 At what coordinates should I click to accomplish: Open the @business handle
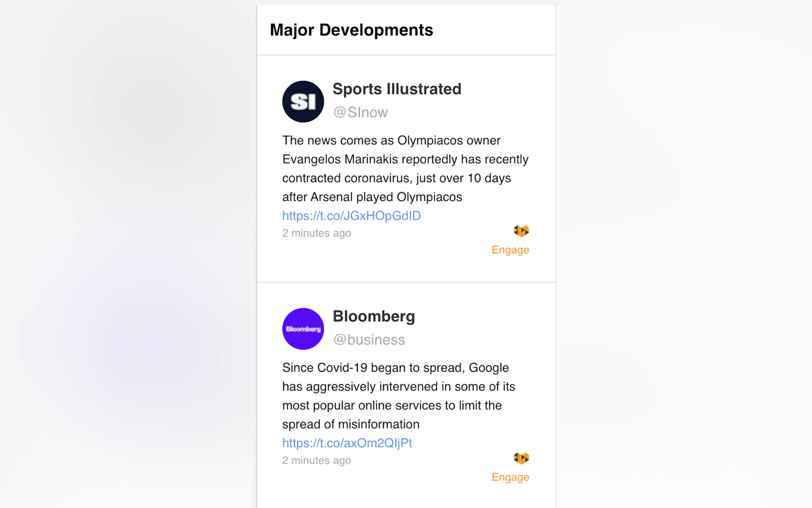coord(369,340)
